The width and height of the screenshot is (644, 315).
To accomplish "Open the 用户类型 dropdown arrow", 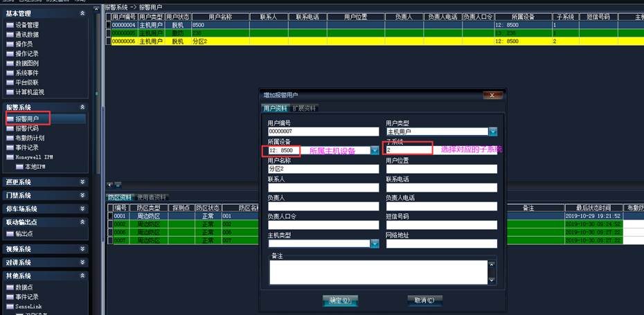I will point(492,132).
